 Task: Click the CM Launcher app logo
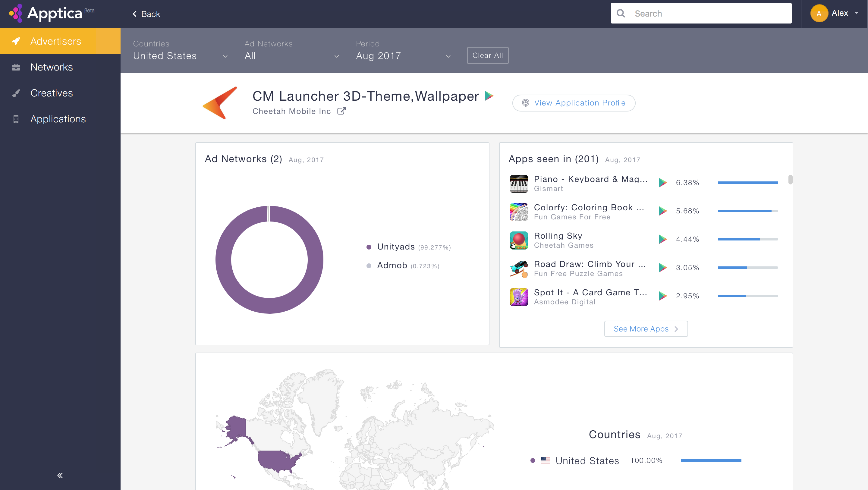click(x=220, y=103)
